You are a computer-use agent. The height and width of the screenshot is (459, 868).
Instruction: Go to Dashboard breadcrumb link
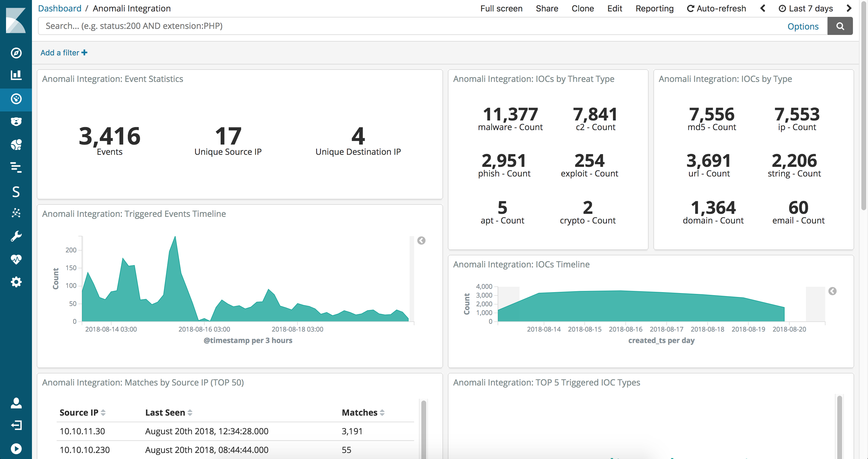[x=60, y=8]
